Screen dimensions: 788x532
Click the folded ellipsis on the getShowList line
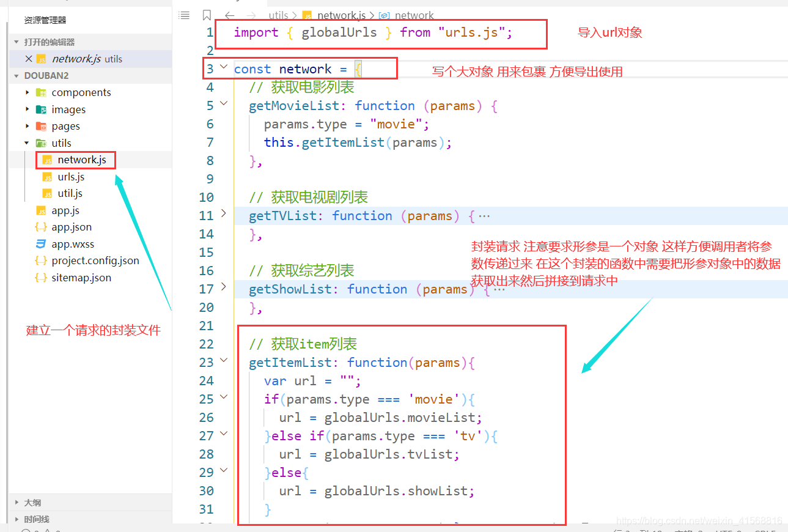point(499,289)
